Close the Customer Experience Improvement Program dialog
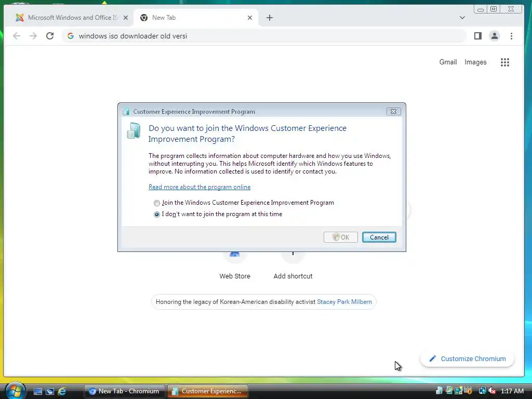Screen dimensions: 532x399 click(x=393, y=111)
